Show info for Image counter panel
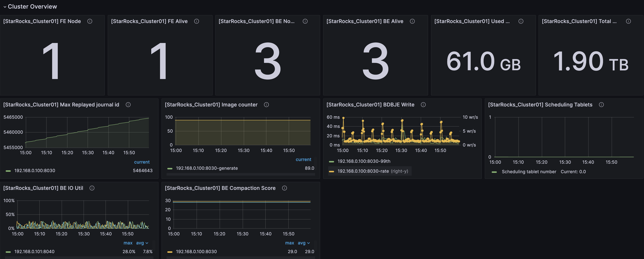Viewport: 644px width, 259px height. [x=266, y=105]
